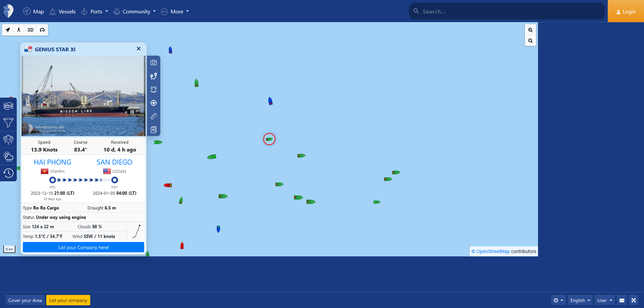The image size is (644, 308).
Task: Center map on vessel target icon
Action: pos(154,103)
